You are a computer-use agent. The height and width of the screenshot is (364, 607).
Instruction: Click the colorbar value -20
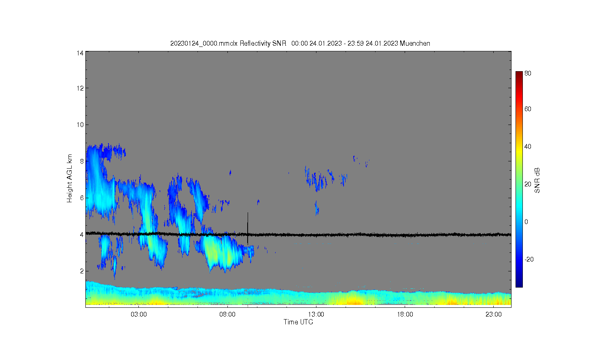click(529, 259)
